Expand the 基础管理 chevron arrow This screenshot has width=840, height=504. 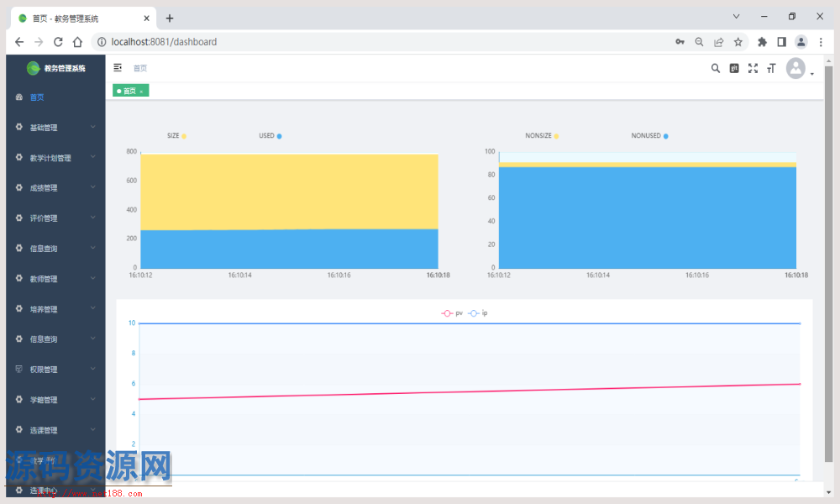tap(92, 127)
